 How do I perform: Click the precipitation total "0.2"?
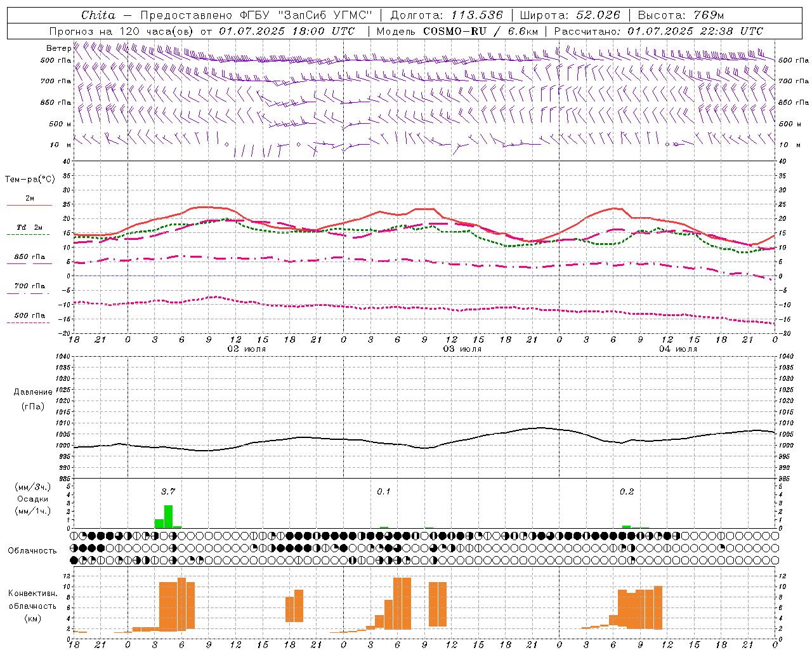tap(627, 491)
